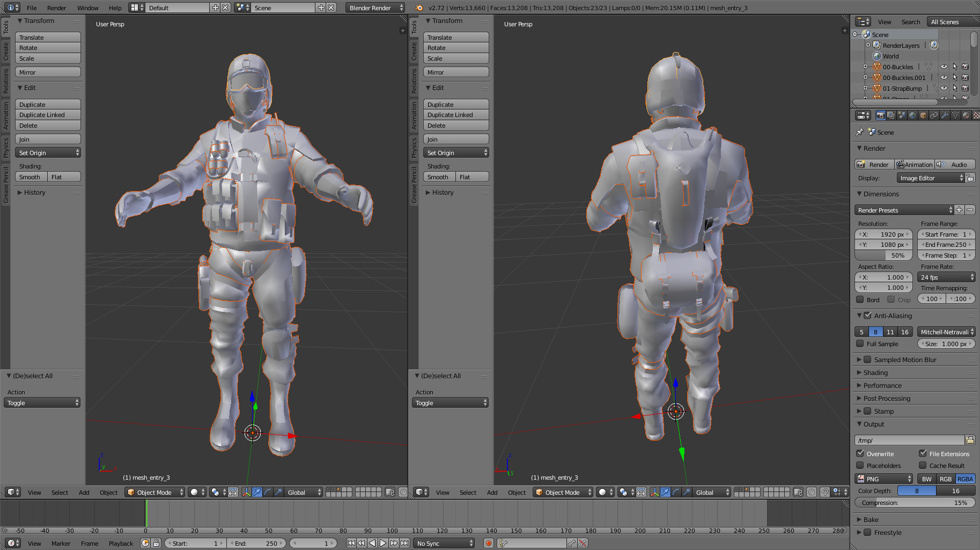Screen dimensions: 980x550
Task: Click the pin icon beside the Scene breadcrumb
Action: pos(859,132)
